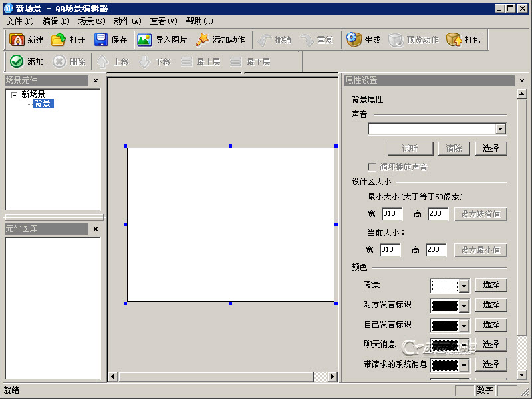The image size is (532, 399).
Task: Click the green 添加 (Add) checkmark icon
Action: tap(17, 61)
